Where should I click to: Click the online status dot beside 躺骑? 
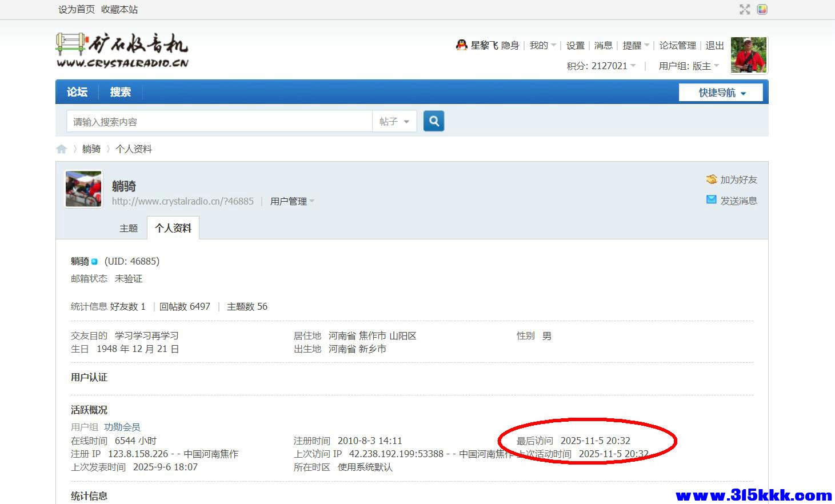(x=95, y=261)
